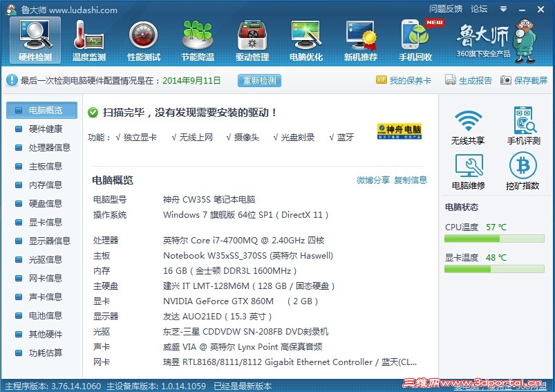Click status bar 主程序版本 3.76.14.1060
The image size is (555, 392).
(53, 386)
